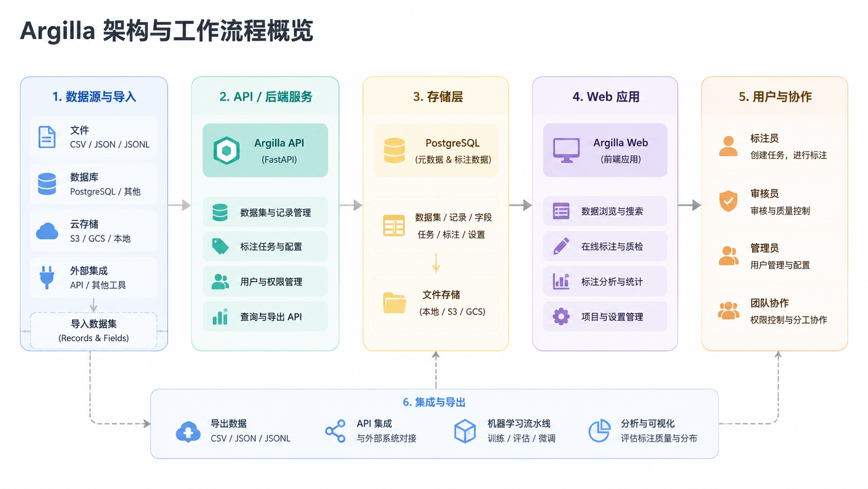The width and height of the screenshot is (868, 489).
Task: Click the 用户与权限管理 label
Action: [x=271, y=282]
